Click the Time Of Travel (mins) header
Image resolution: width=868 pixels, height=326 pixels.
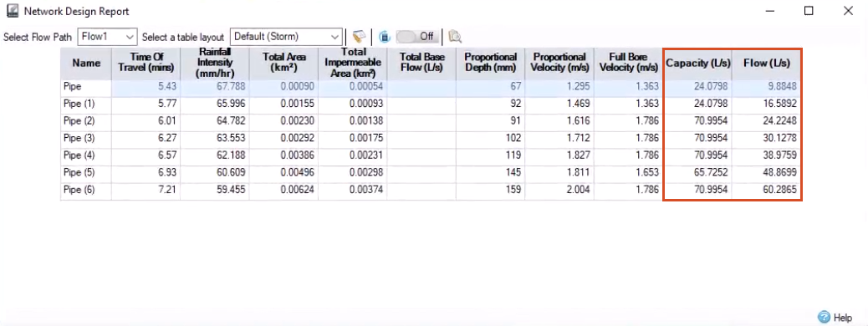click(146, 64)
